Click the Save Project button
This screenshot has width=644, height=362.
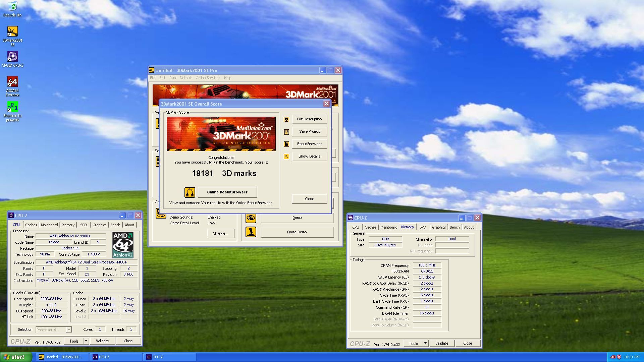tap(309, 132)
